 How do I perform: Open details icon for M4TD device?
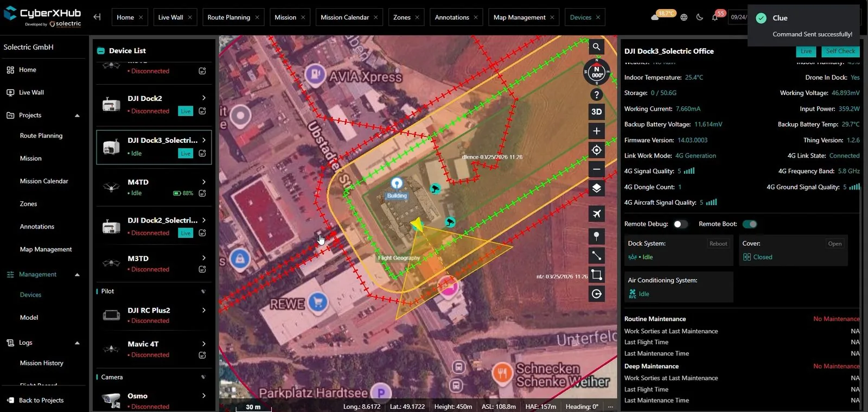[202, 193]
